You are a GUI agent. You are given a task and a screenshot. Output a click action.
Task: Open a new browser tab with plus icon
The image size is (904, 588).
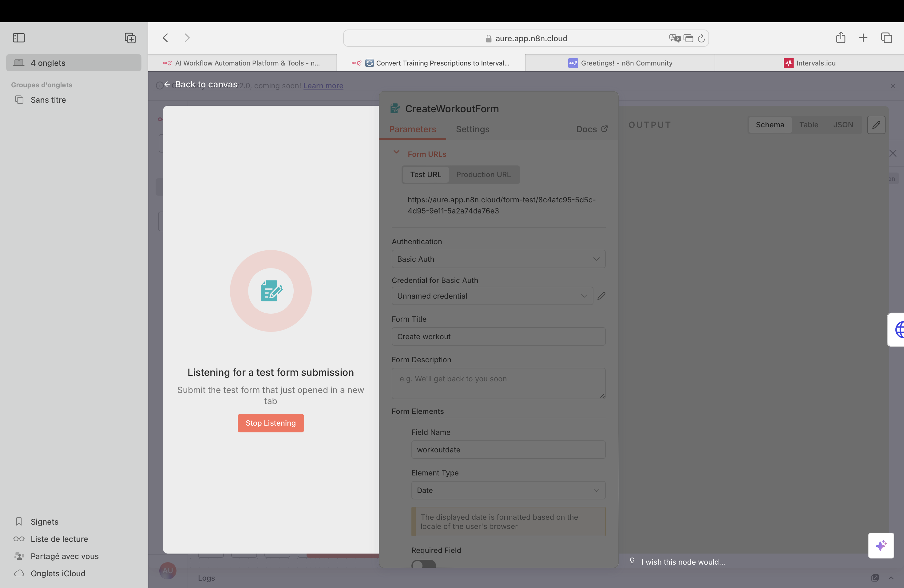pyautogui.click(x=863, y=38)
